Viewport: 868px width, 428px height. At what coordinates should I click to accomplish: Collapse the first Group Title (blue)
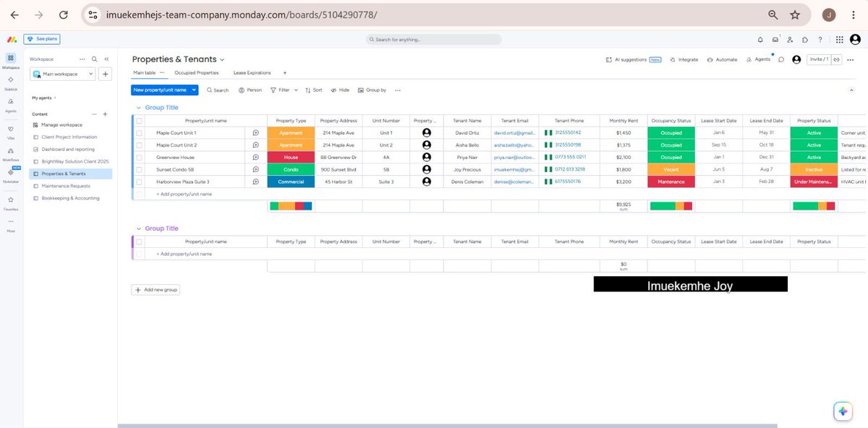[x=138, y=108]
